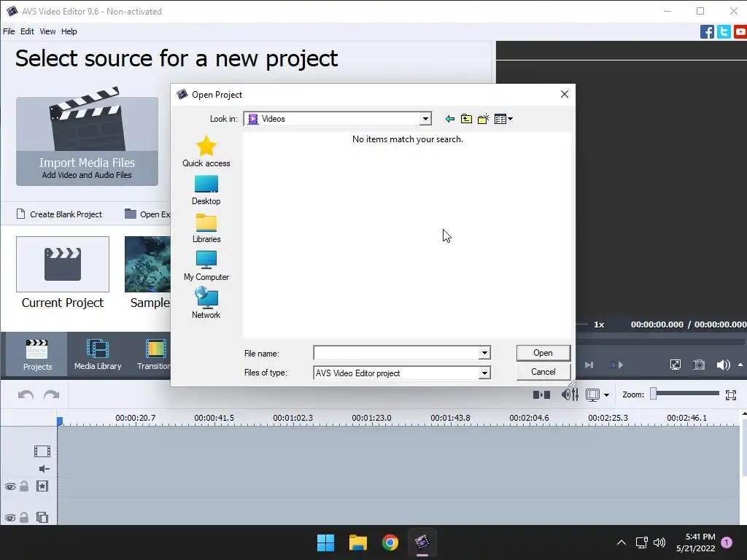Click the zoom-to-fit icon beside Zoom slider

tap(731, 394)
